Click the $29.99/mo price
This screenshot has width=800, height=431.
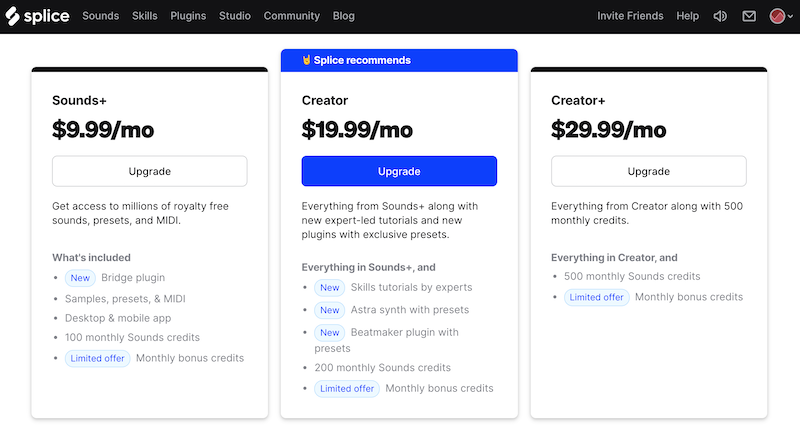pos(608,130)
